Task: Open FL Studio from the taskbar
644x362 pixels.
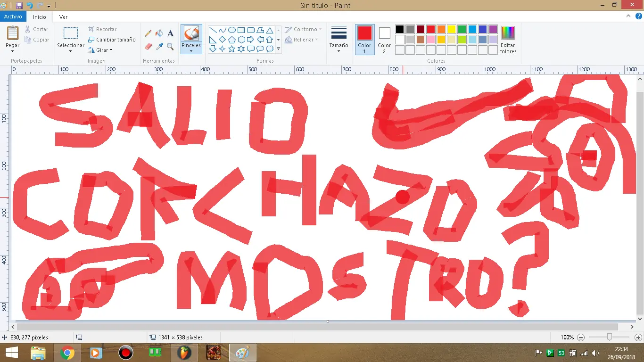Action: 184,352
